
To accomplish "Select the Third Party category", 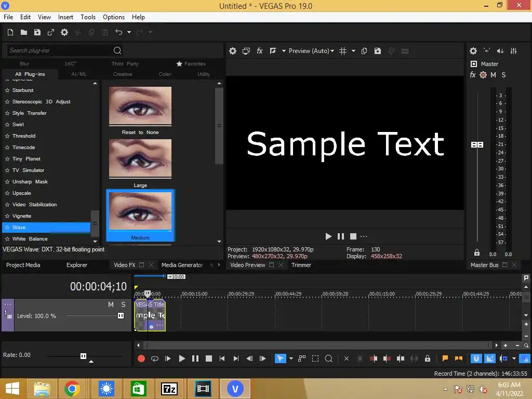I will click(x=125, y=64).
